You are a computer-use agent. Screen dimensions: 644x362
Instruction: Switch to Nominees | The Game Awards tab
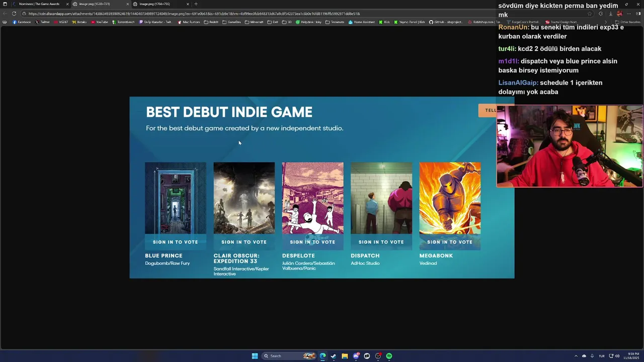click(x=39, y=4)
